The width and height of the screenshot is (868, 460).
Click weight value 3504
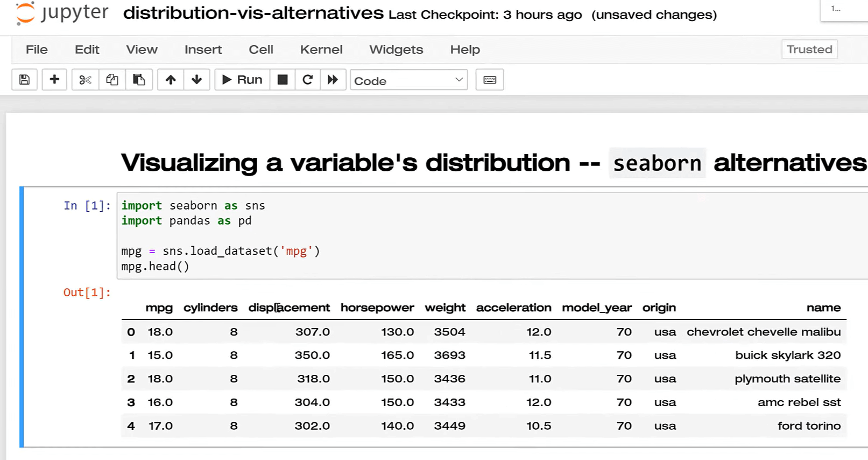(449, 332)
